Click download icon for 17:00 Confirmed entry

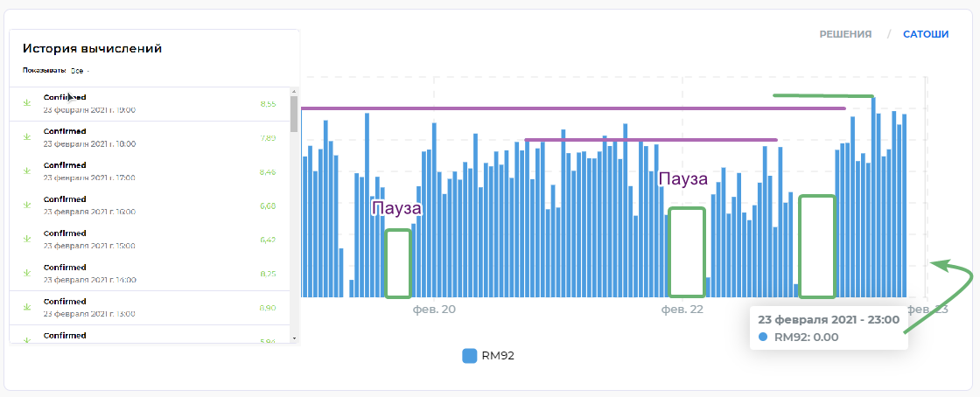(26, 172)
